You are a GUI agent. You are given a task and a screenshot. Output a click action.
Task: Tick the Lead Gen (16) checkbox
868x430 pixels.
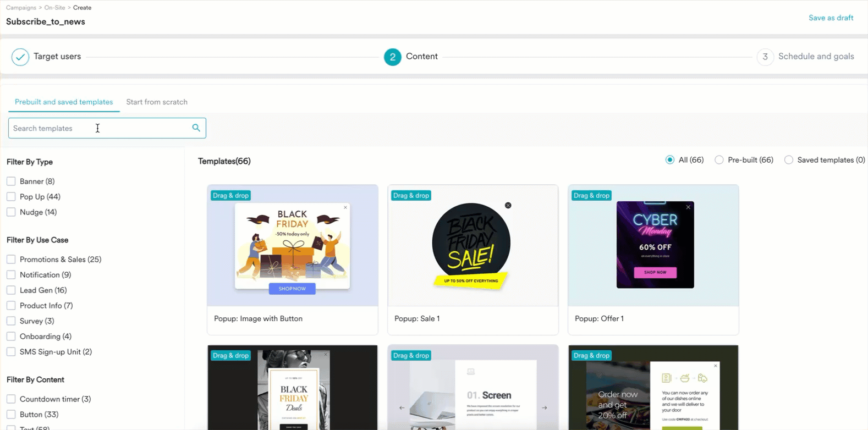tap(11, 290)
